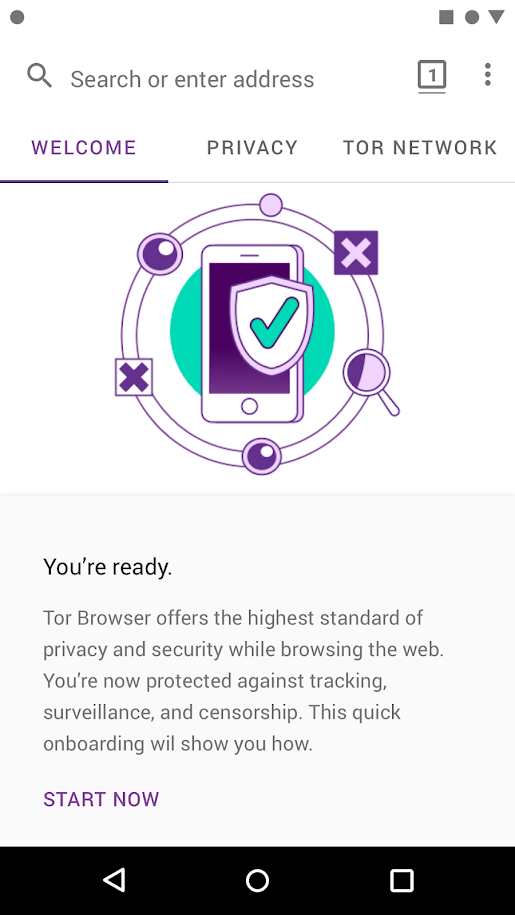Open the three-dot overflow menu
Image resolution: width=515 pixels, height=915 pixels.
[488, 75]
